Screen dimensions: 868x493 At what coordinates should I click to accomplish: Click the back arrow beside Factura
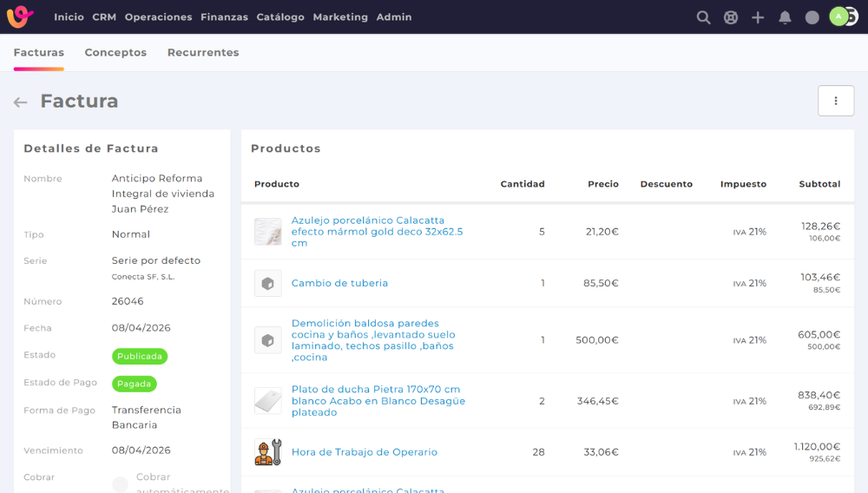21,102
